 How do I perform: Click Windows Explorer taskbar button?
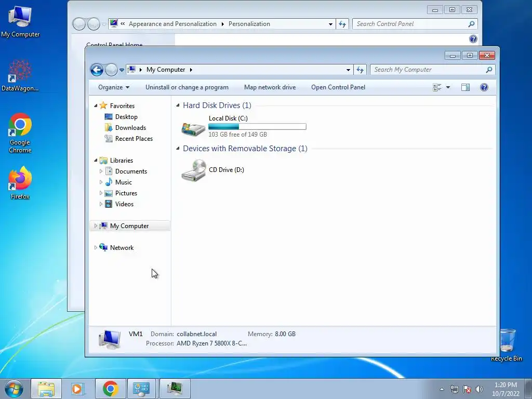pyautogui.click(x=46, y=389)
